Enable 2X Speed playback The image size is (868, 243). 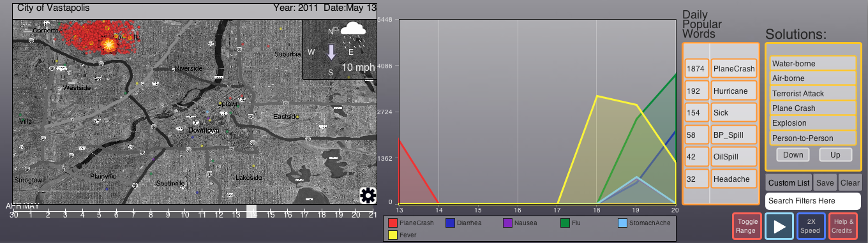point(810,226)
